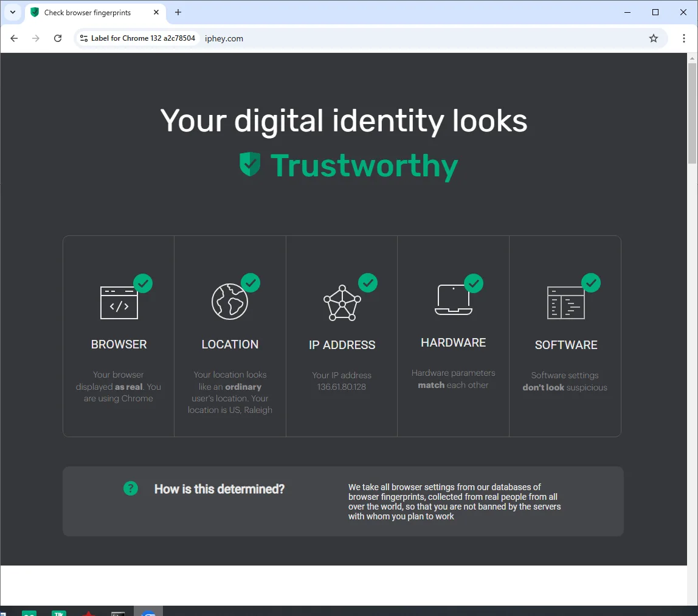The image size is (698, 616).
Task: Open site information icon in address bar
Action: [84, 38]
